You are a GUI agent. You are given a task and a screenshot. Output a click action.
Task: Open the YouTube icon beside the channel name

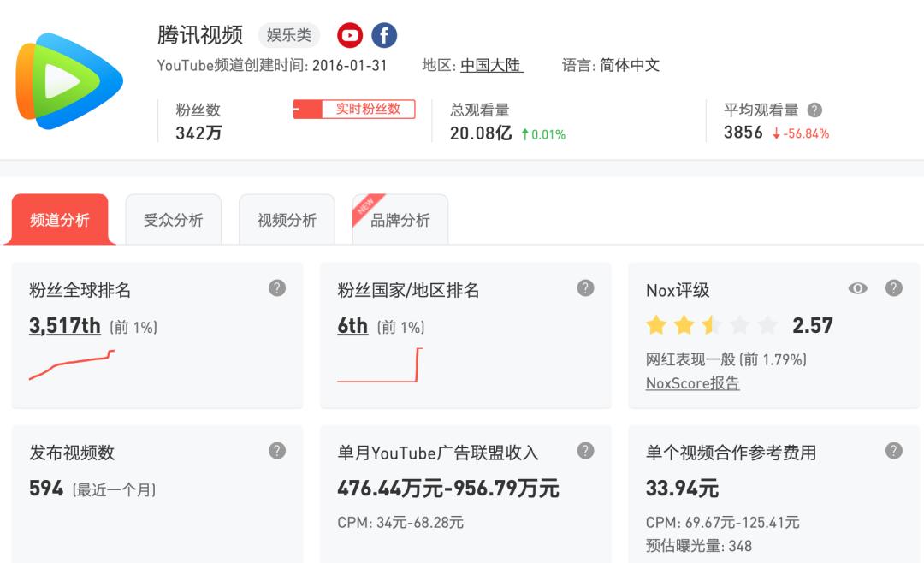pos(348,35)
